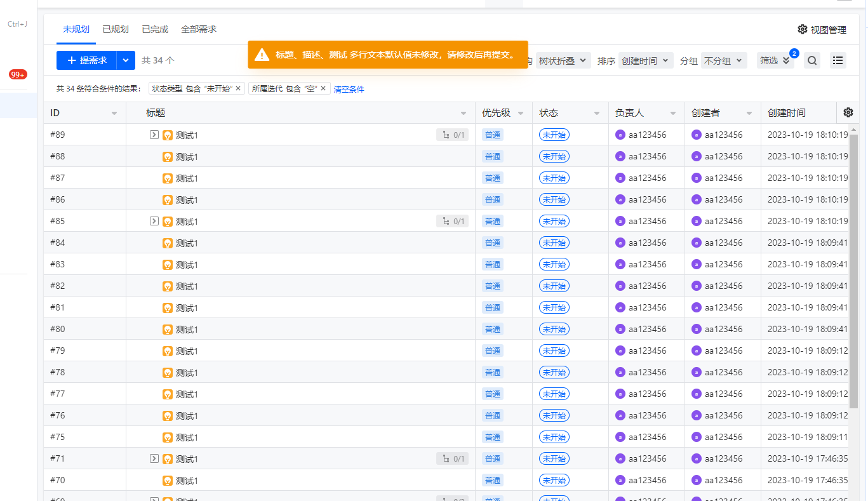Open 视图管理 gear settings
Screen dimensions: 868x501
coord(802,29)
